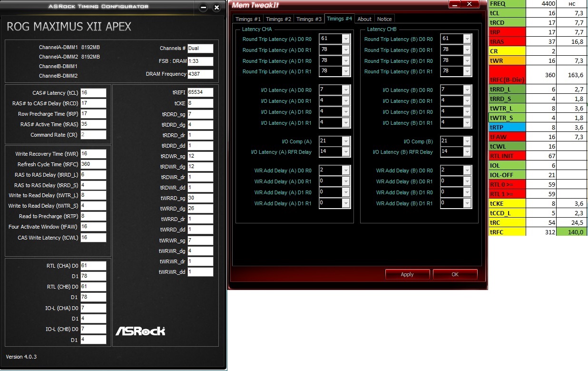588x371 pixels.
Task: Expand I/O Latency (B) D0 R0 dropdown
Action: pos(467,90)
